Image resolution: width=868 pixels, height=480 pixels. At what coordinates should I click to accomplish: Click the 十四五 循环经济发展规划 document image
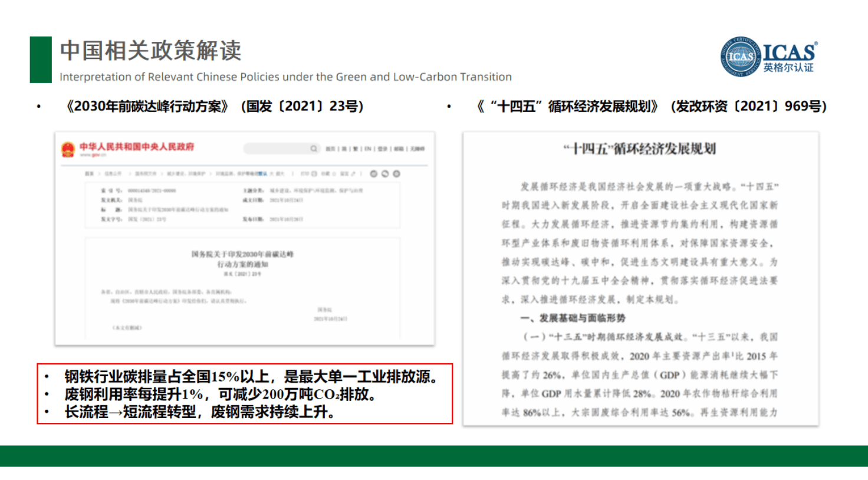(640, 278)
